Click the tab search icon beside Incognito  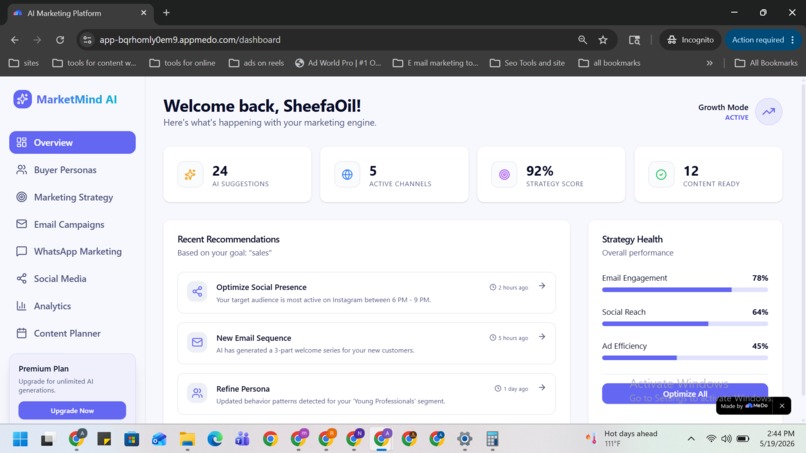pyautogui.click(x=634, y=40)
